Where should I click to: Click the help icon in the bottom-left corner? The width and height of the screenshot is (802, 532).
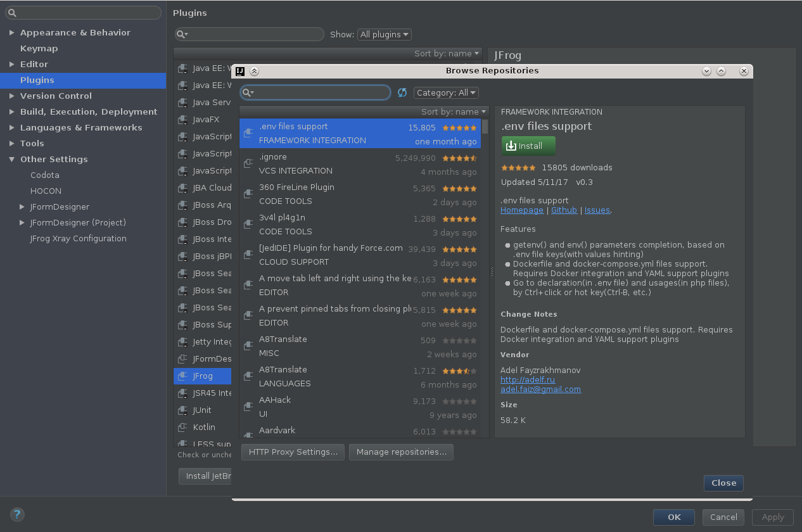click(x=16, y=514)
